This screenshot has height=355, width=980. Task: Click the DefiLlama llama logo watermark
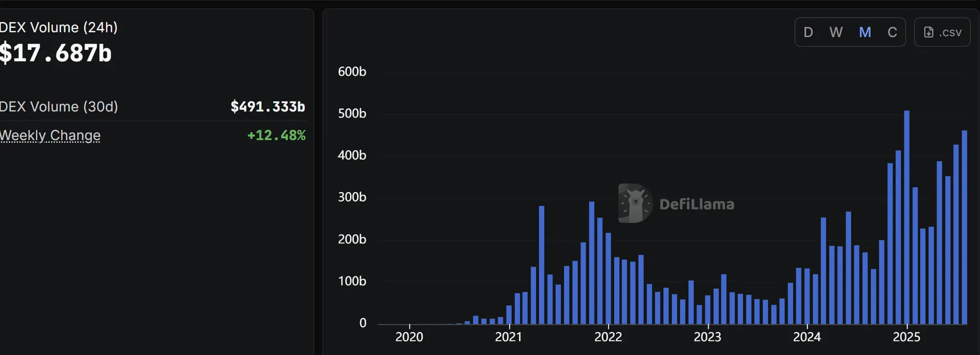coord(635,203)
